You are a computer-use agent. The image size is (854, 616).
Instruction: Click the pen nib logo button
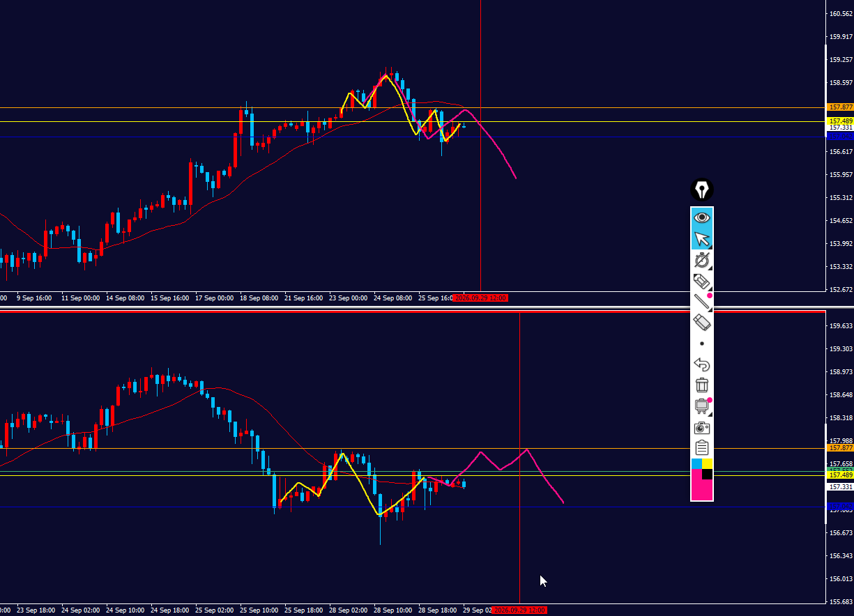click(x=702, y=190)
